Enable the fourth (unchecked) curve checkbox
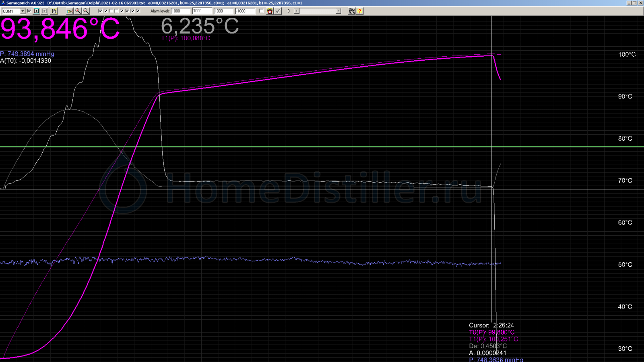 pyautogui.click(x=116, y=11)
